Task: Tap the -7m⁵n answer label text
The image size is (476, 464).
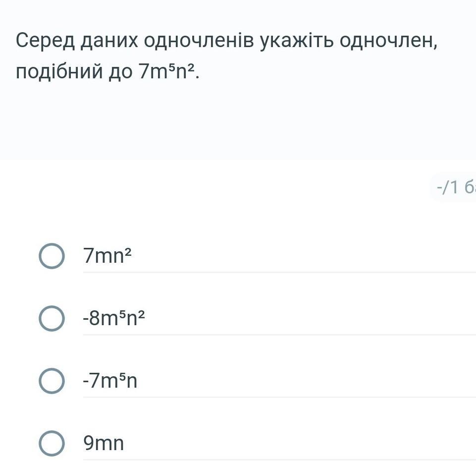Action: click(x=110, y=381)
